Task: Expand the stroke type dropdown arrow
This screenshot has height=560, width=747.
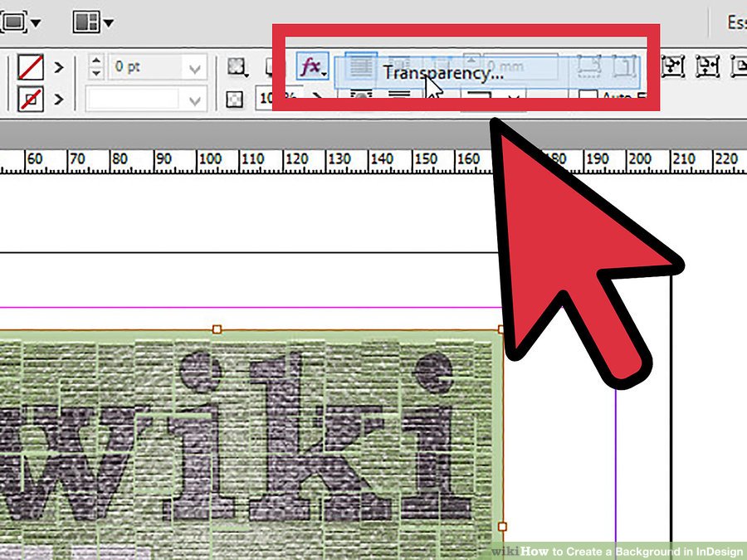Action: pos(194,100)
